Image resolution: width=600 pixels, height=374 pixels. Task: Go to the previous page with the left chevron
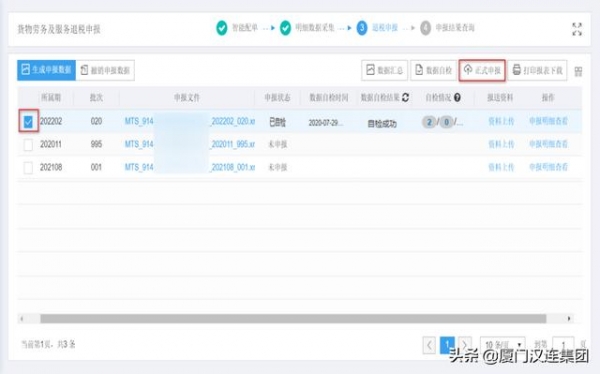[429, 345]
